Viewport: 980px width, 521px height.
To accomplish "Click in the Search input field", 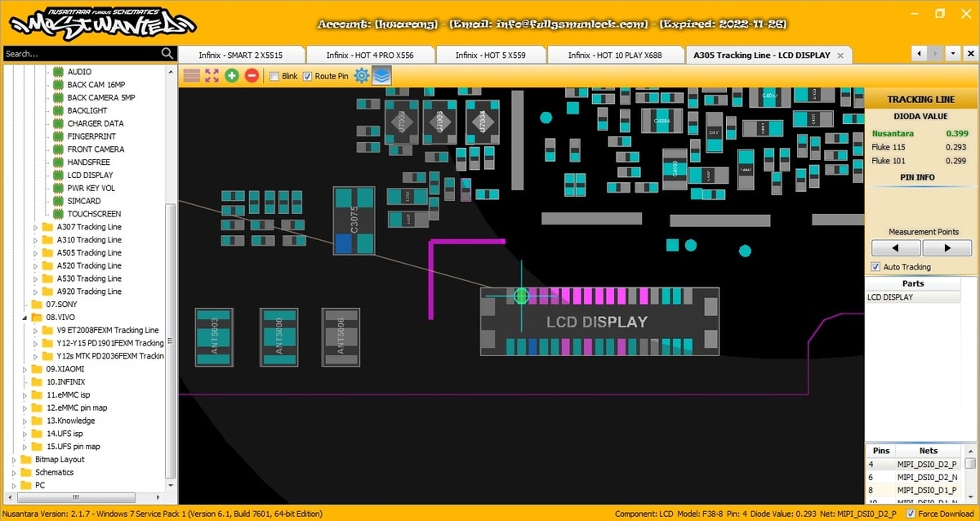I will 81,54.
